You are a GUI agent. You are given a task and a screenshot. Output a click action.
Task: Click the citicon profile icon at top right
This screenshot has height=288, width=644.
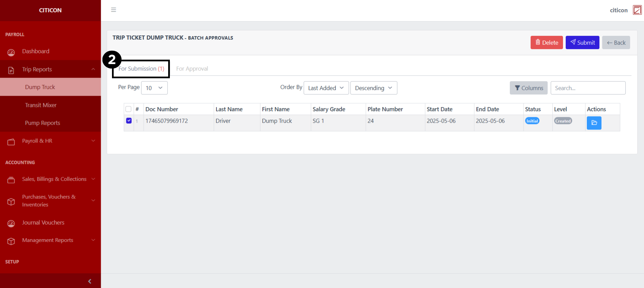[637, 10]
